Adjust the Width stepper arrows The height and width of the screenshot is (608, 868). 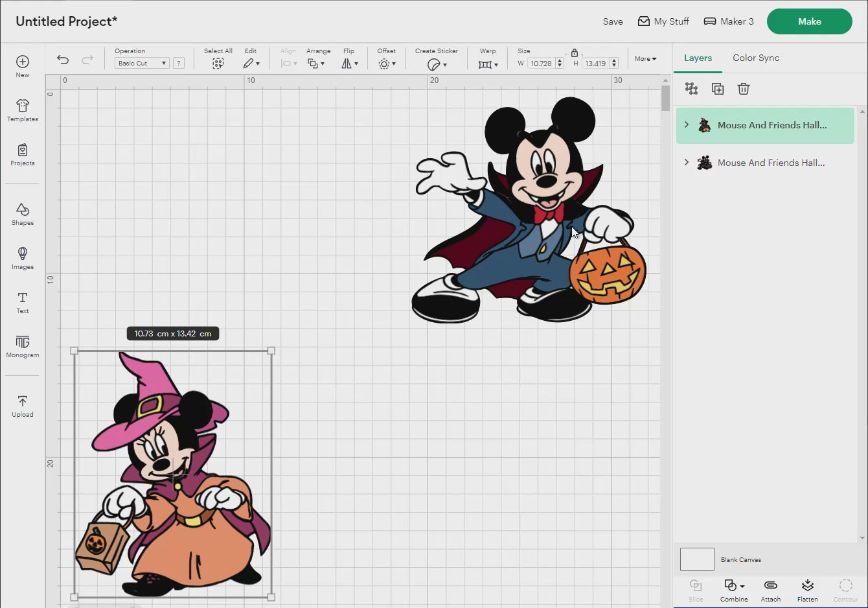coord(560,64)
